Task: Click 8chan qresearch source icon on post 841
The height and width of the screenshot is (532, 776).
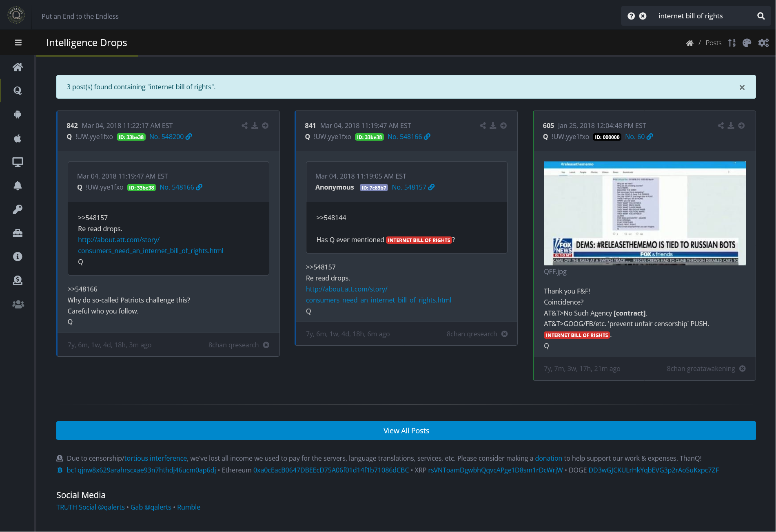Action: [x=505, y=334]
